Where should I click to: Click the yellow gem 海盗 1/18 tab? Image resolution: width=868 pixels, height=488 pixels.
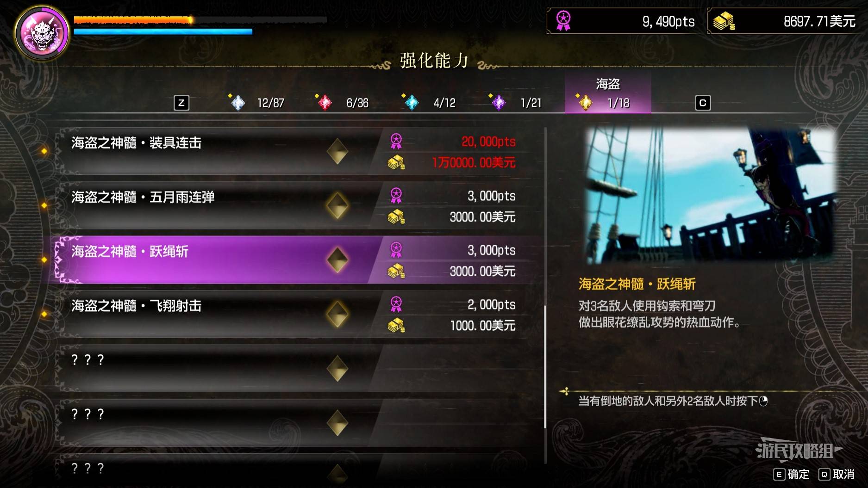[x=608, y=93]
